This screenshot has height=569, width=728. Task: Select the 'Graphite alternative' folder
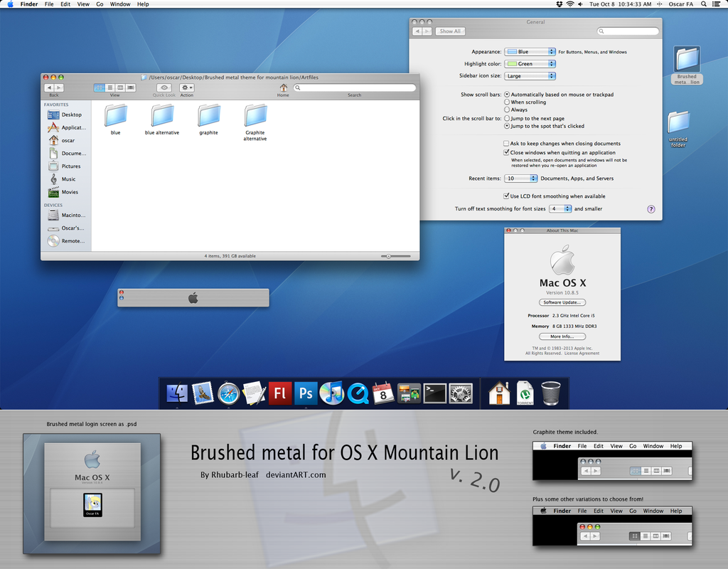(255, 122)
